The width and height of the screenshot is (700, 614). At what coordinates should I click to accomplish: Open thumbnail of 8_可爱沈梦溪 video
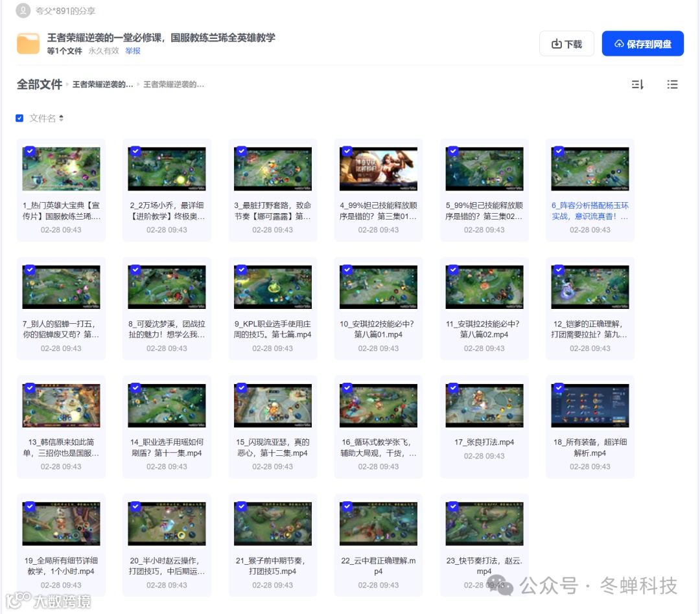coord(167,288)
